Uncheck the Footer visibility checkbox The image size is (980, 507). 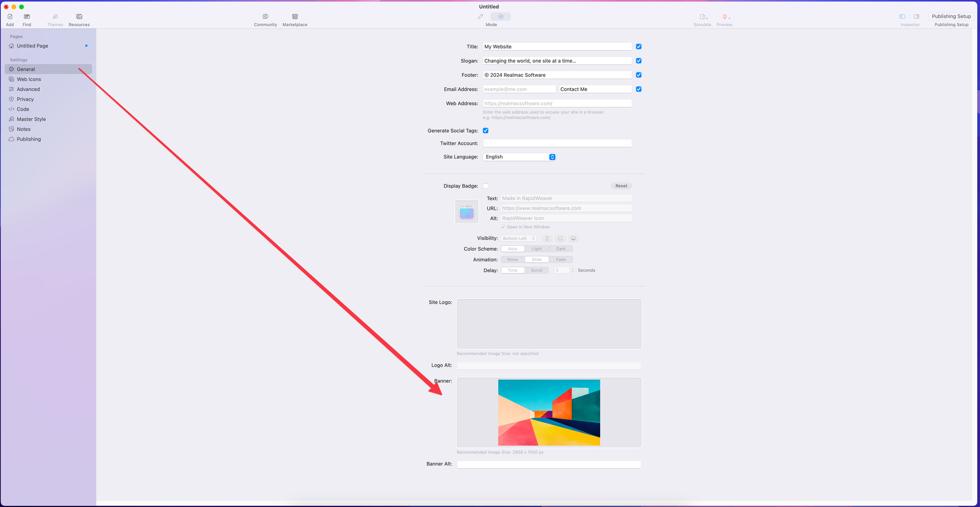(639, 75)
